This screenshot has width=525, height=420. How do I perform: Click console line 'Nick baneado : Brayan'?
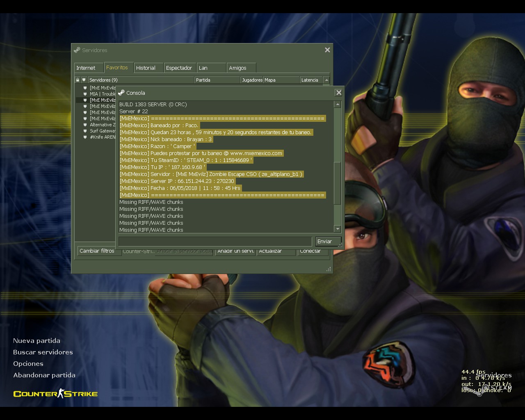(x=166, y=139)
